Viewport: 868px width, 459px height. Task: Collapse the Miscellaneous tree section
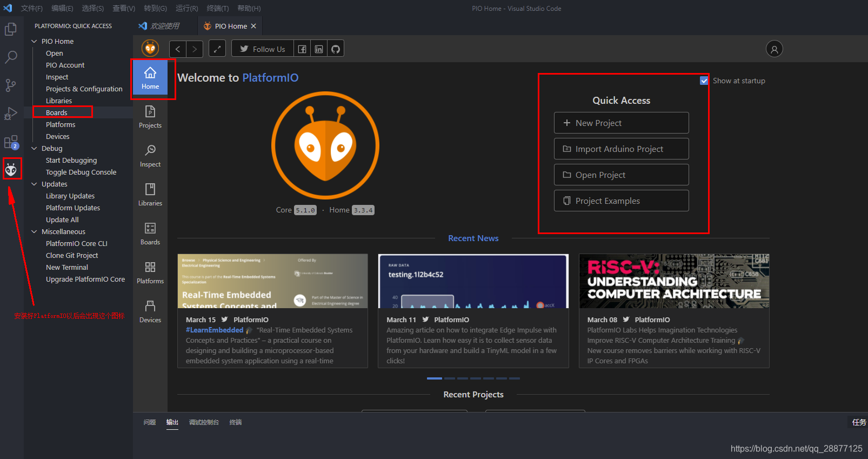35,231
